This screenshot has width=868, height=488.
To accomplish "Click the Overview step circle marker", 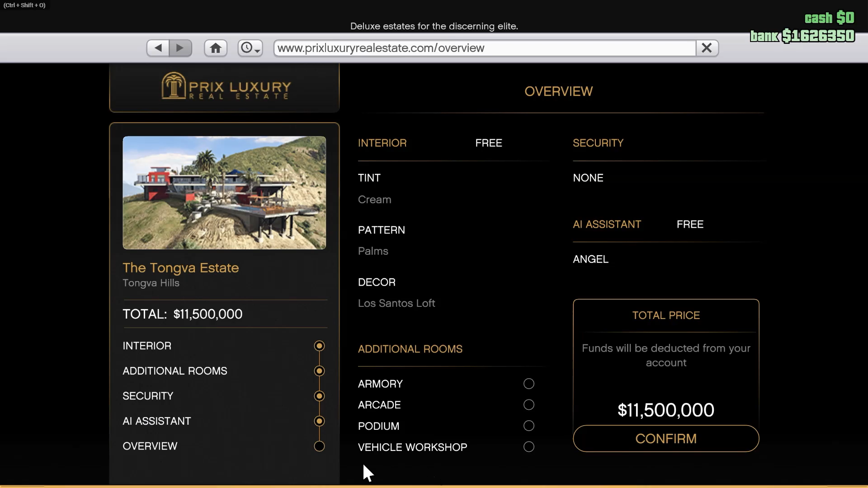I will tap(319, 446).
